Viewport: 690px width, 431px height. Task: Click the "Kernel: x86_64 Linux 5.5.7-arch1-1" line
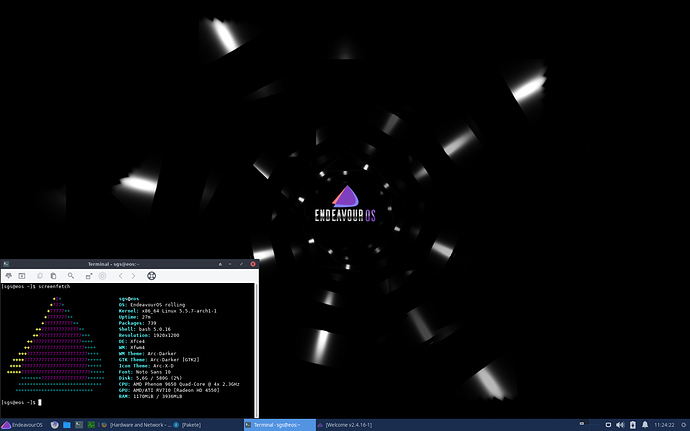coord(168,311)
